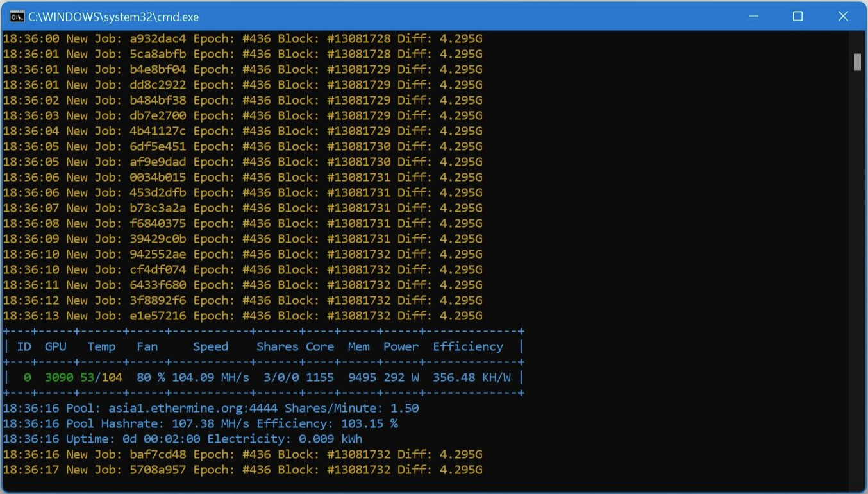Click job ID af9e9dad
The width and height of the screenshot is (868, 494).
[158, 162]
